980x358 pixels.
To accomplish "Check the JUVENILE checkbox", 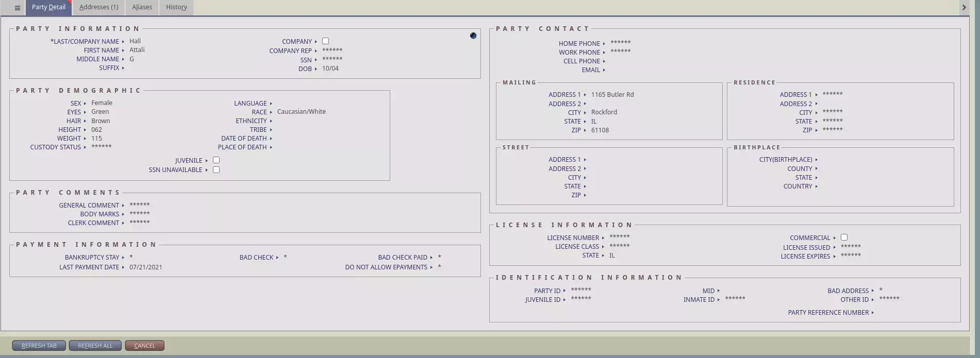I will click(x=216, y=160).
